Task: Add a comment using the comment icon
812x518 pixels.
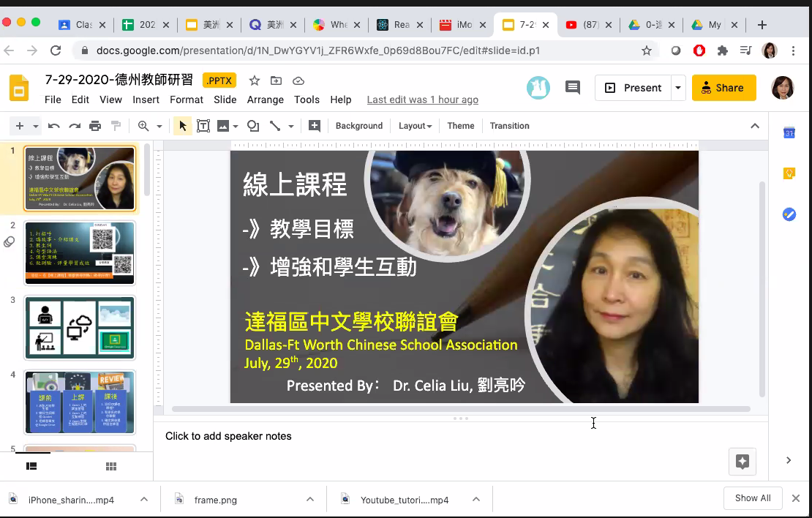Action: point(315,125)
